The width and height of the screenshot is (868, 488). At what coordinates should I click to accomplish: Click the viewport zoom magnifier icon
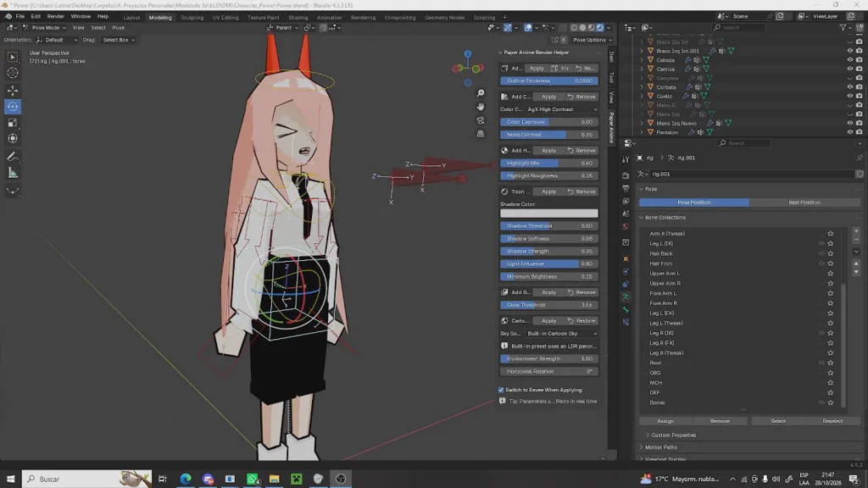481,93
